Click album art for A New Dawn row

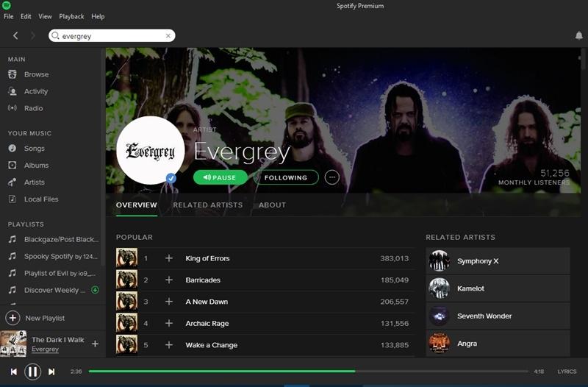(x=126, y=302)
